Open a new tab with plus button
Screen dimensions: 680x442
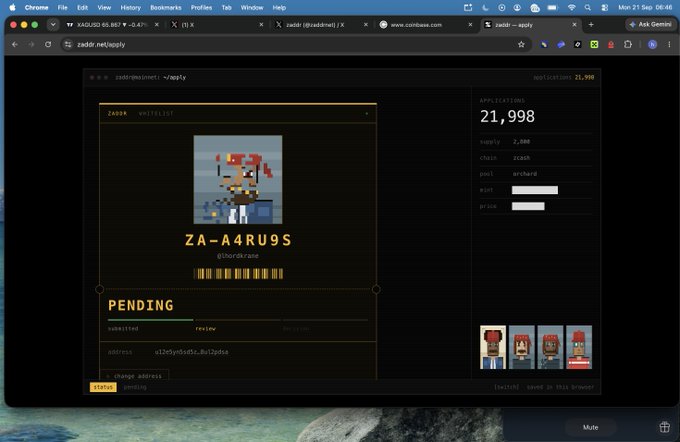[591, 25]
